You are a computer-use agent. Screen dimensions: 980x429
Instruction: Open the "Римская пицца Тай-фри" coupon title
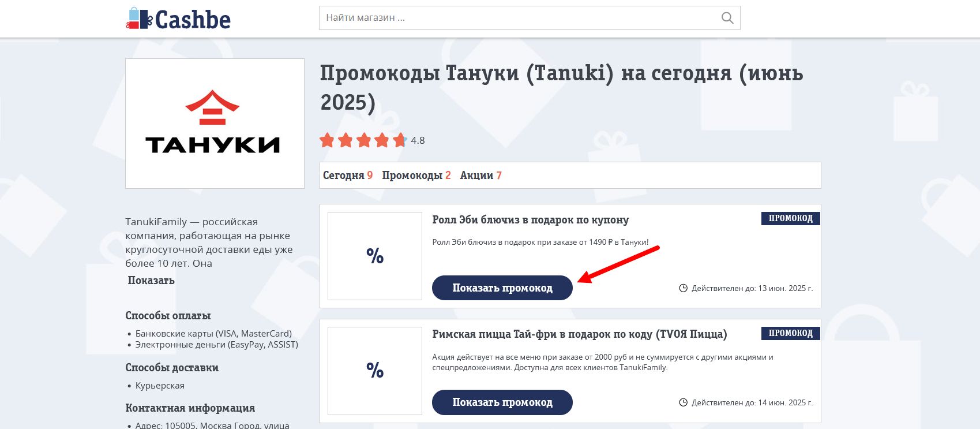pos(579,334)
